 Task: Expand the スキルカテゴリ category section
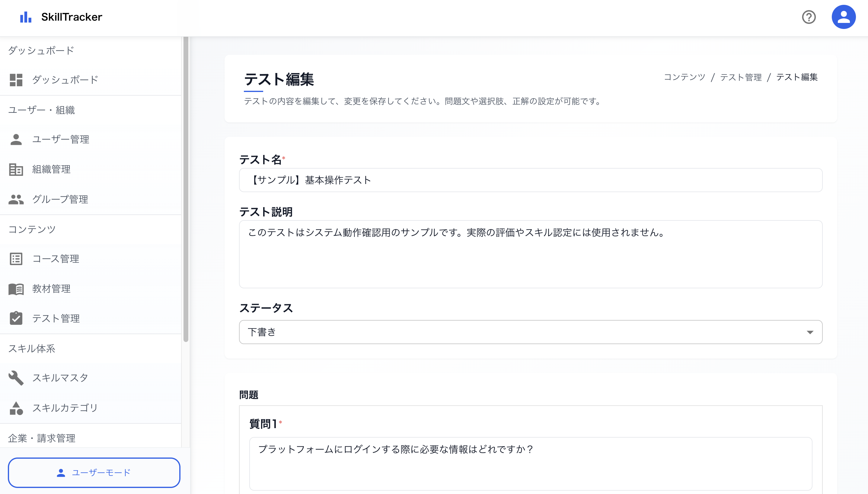(x=65, y=408)
